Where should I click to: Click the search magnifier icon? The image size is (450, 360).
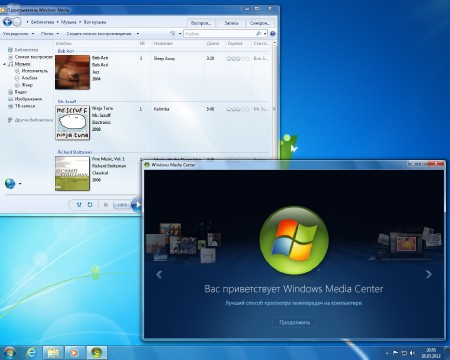pyautogui.click(x=258, y=34)
